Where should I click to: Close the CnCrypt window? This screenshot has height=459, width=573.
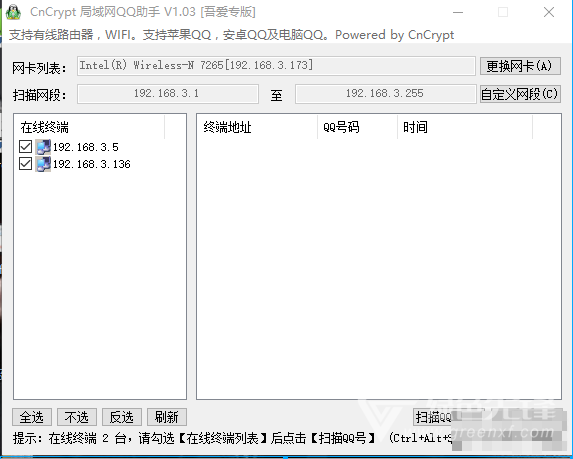pyautogui.click(x=549, y=12)
